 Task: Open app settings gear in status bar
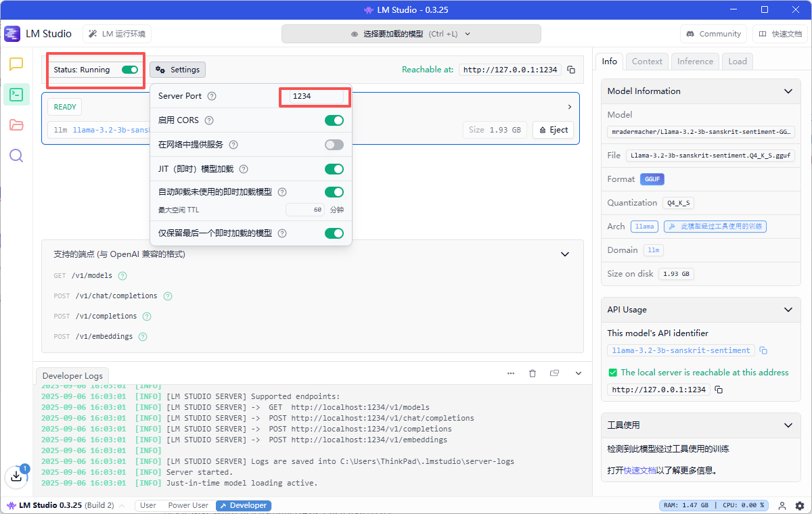click(x=800, y=505)
